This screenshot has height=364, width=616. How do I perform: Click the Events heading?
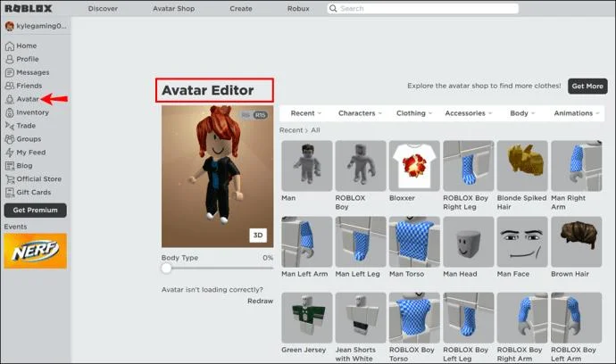pyautogui.click(x=15, y=227)
